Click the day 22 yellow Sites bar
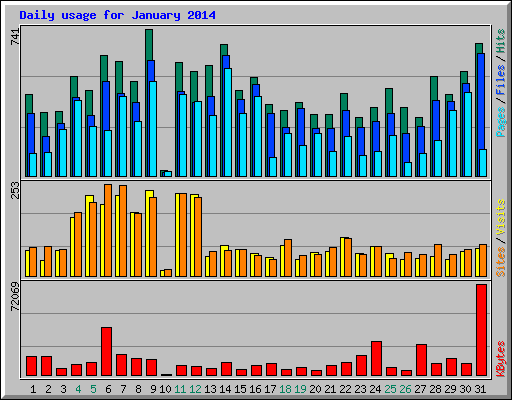Screen dimensions: 512x400 click(x=342, y=257)
